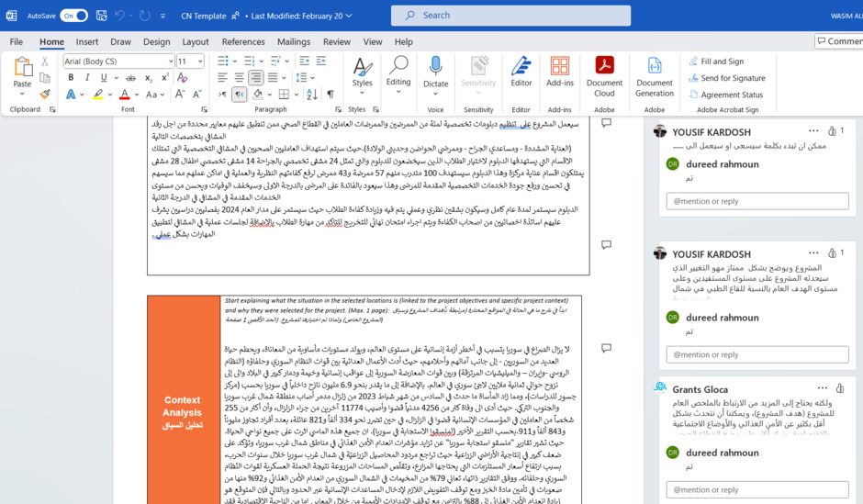Toggle strikethrough formatting
This screenshot has height=504, width=863.
(x=130, y=78)
